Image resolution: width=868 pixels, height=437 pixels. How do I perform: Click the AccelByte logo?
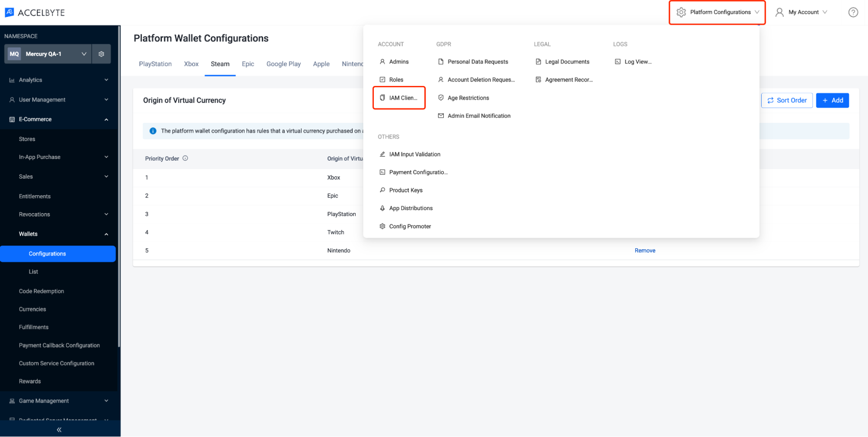point(35,13)
